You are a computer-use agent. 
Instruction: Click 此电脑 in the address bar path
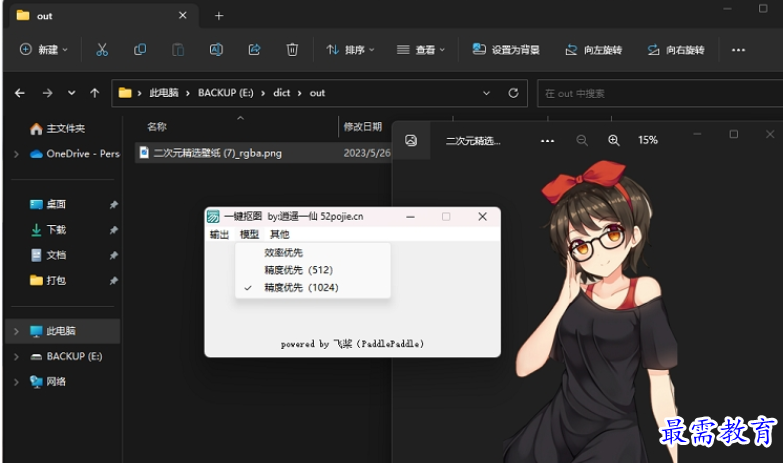click(x=164, y=93)
